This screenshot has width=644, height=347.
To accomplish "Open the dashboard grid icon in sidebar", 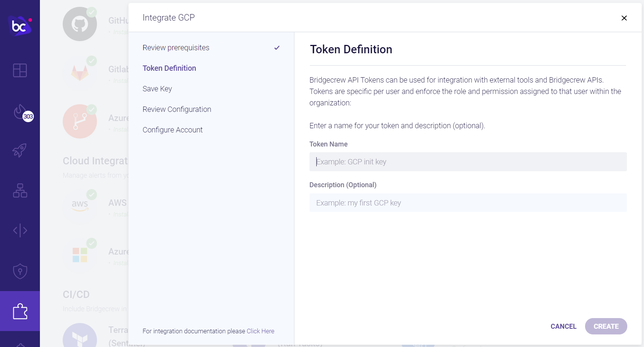I will pyautogui.click(x=20, y=70).
